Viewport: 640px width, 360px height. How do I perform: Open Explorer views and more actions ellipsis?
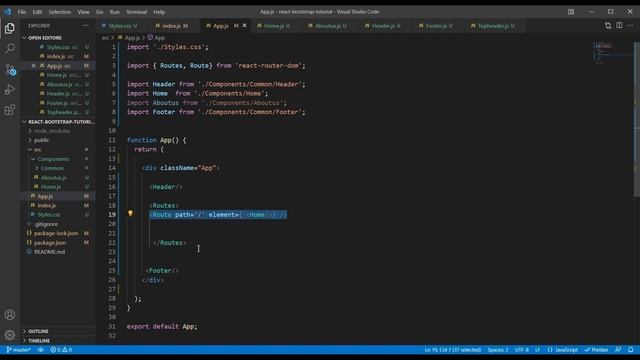tap(85, 25)
